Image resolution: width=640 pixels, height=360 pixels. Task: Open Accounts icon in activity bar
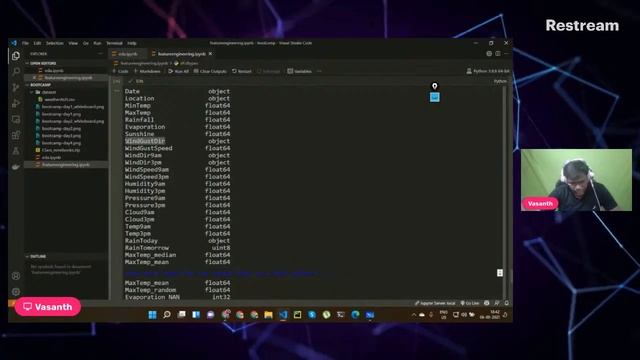(16, 276)
